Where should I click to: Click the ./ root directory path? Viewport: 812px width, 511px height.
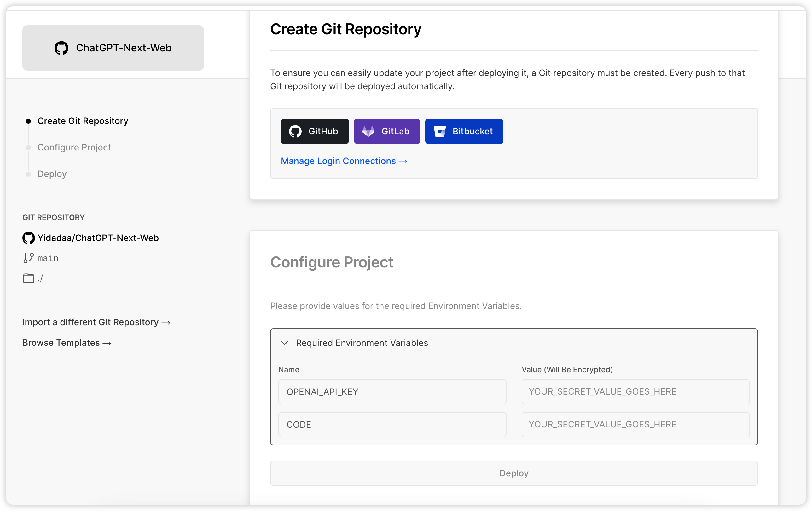point(40,279)
